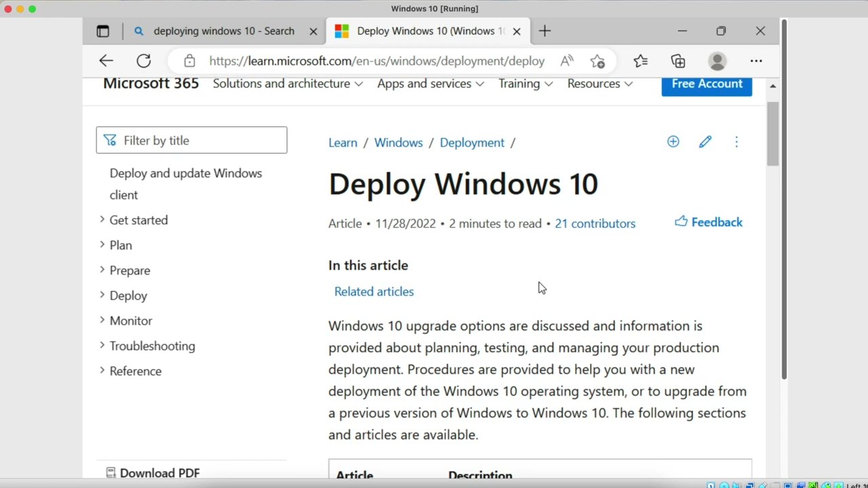Expand Solutions and architecture menu
Viewport: 868px width, 488px height.
(x=288, y=83)
